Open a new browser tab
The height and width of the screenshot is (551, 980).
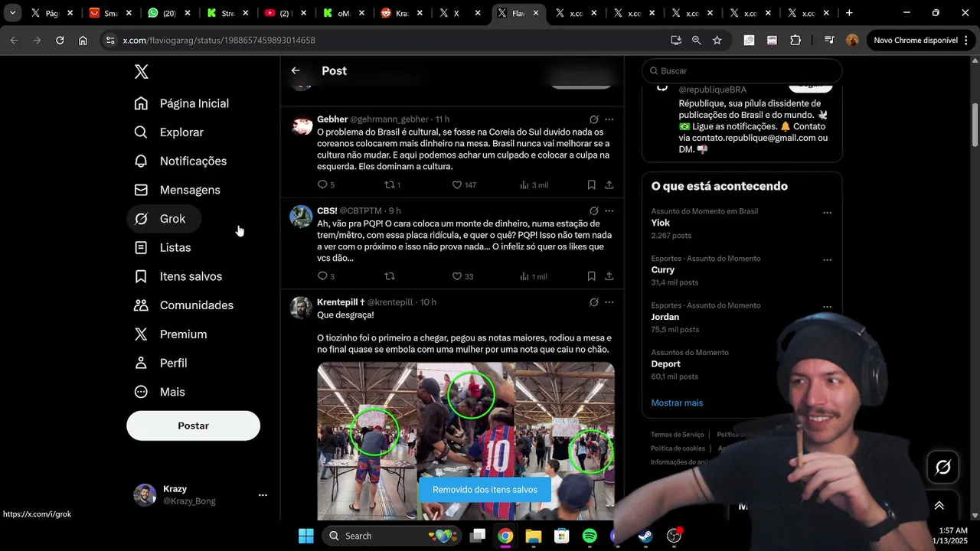[849, 13]
